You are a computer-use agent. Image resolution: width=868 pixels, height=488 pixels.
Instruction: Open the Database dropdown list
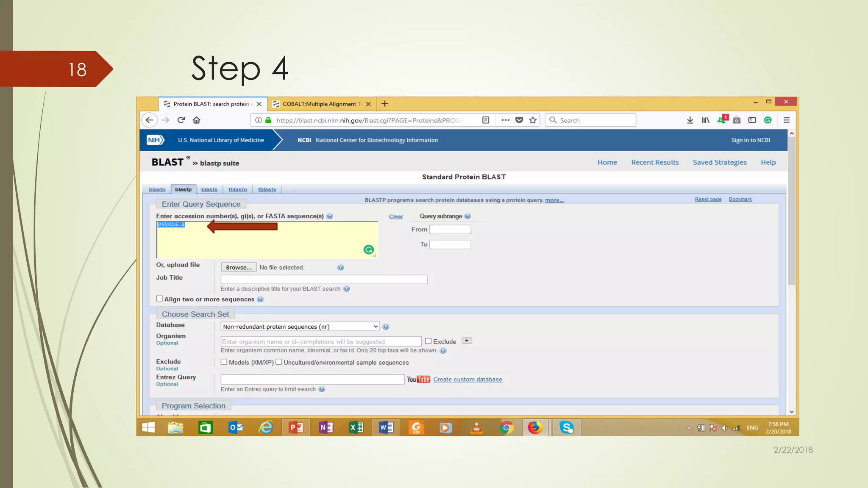[x=300, y=327]
